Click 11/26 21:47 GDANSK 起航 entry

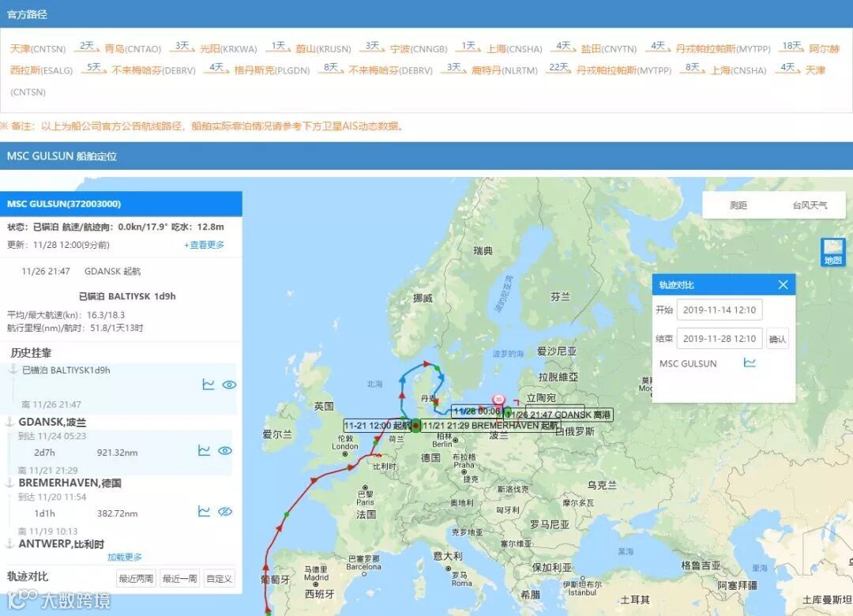click(x=81, y=271)
